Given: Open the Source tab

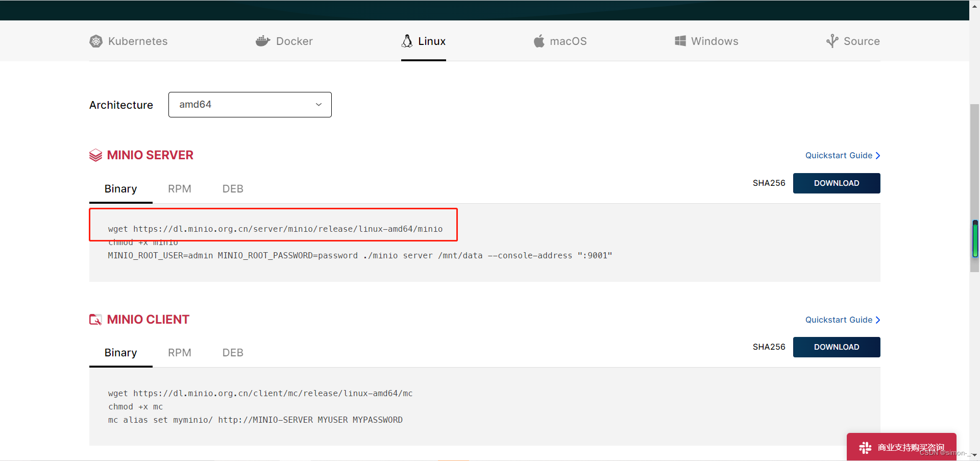Looking at the screenshot, I should 853,41.
